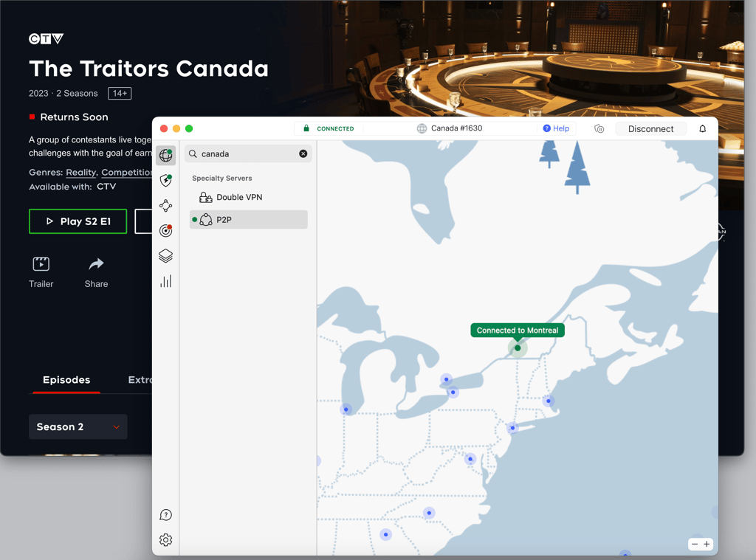The image size is (756, 560).
Task: Play S2 E1 of The Traitors Canada
Action: point(78,221)
